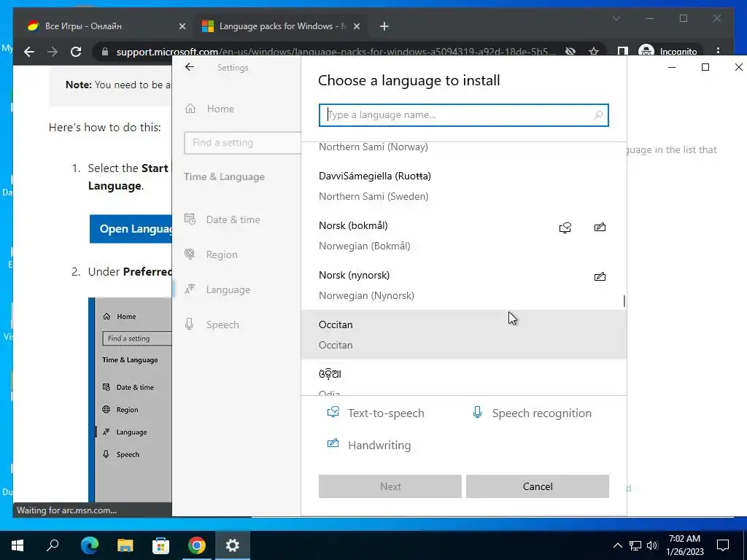
Task: Click Settings gear on taskbar
Action: (x=233, y=545)
